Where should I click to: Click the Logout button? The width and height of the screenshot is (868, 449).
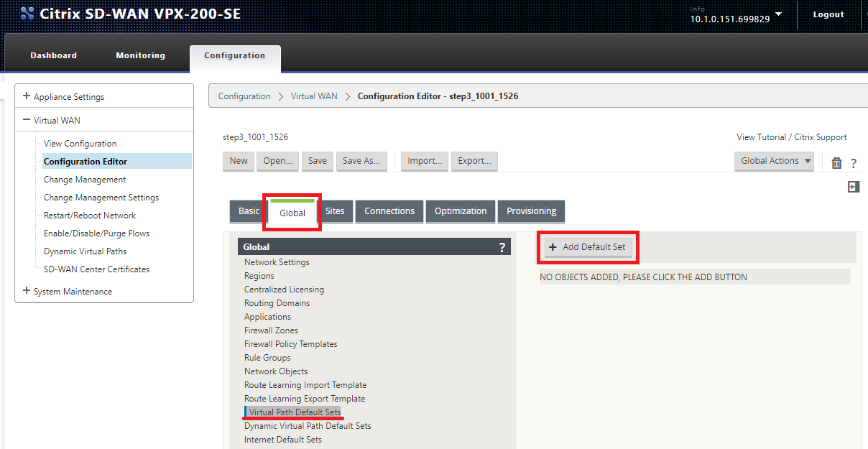click(828, 14)
